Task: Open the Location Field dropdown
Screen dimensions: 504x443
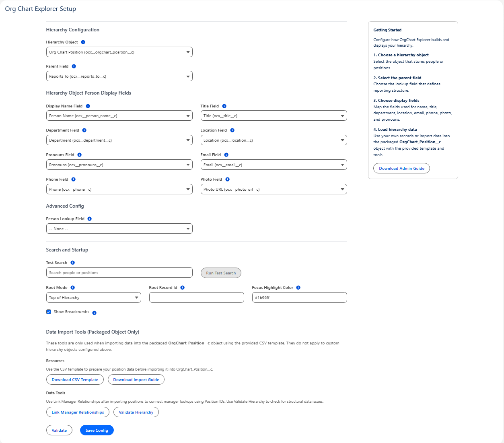Action: point(274,140)
